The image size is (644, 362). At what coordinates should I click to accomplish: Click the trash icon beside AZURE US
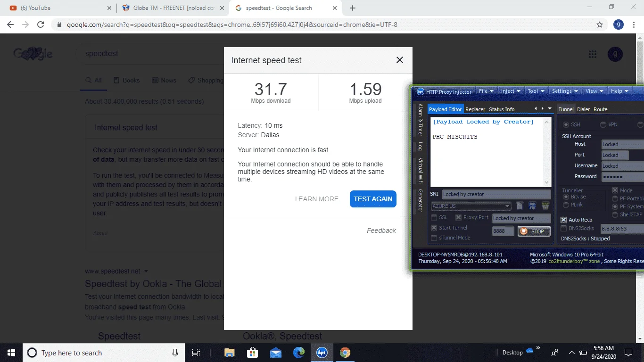[x=545, y=206]
